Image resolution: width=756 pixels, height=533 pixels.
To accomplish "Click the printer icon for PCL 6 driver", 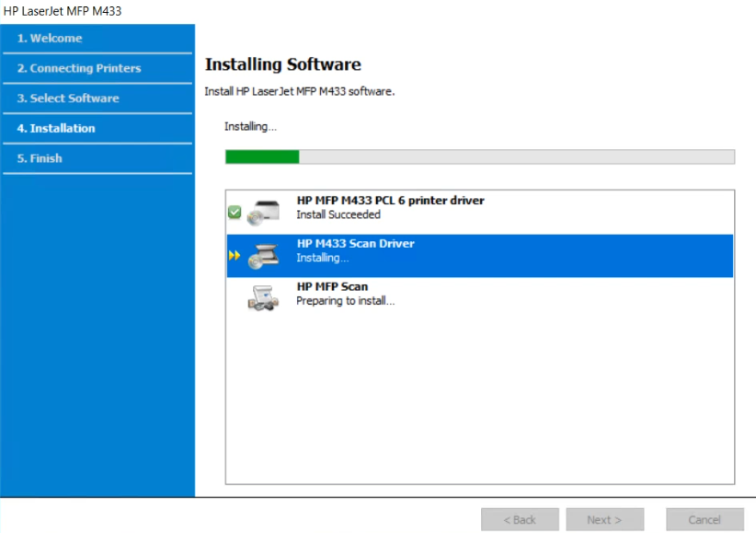I will pyautogui.click(x=264, y=213).
